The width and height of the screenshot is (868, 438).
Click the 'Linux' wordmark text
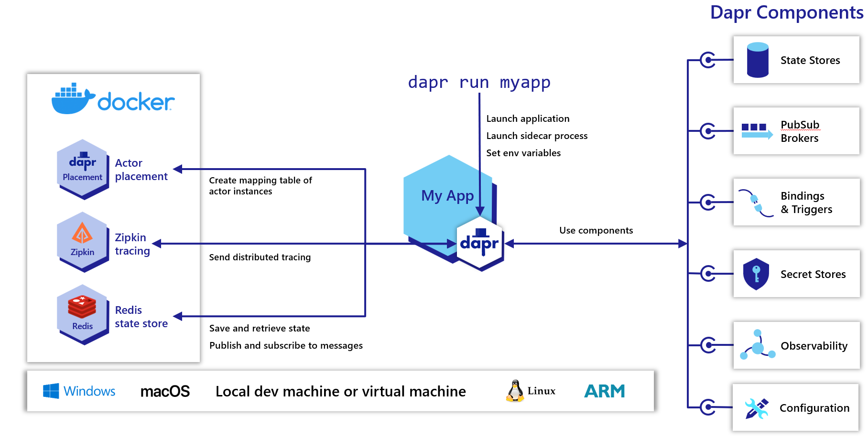coord(542,391)
